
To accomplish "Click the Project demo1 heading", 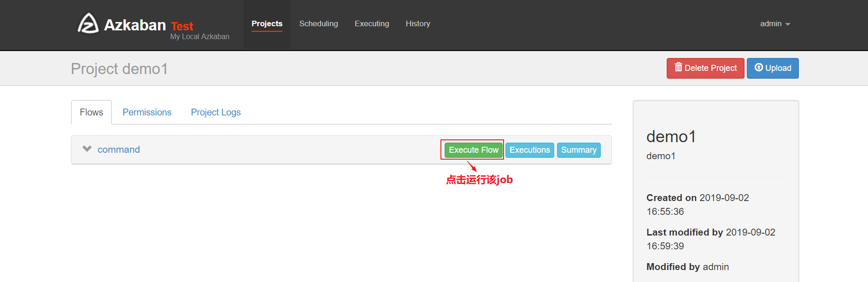I will [119, 69].
